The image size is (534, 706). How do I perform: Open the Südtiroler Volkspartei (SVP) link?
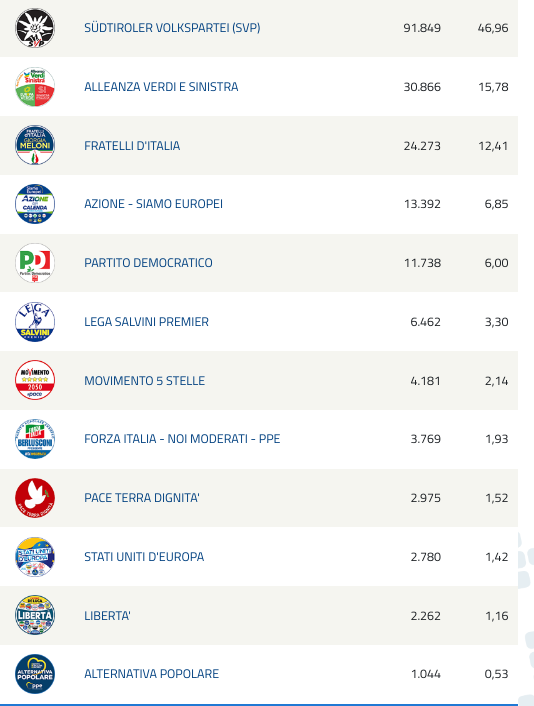pos(172,28)
